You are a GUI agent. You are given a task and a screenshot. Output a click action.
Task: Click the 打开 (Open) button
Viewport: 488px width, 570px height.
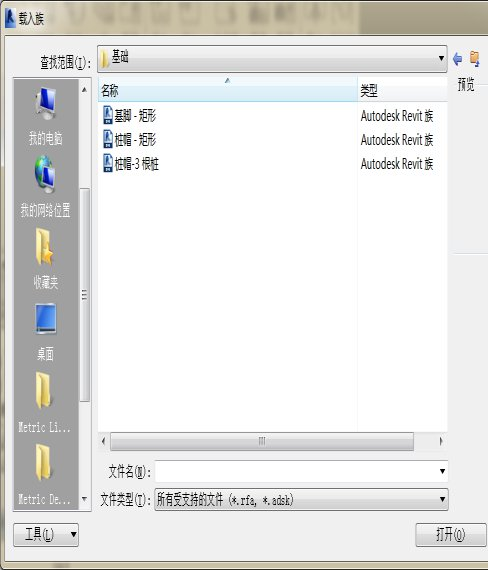click(451, 534)
